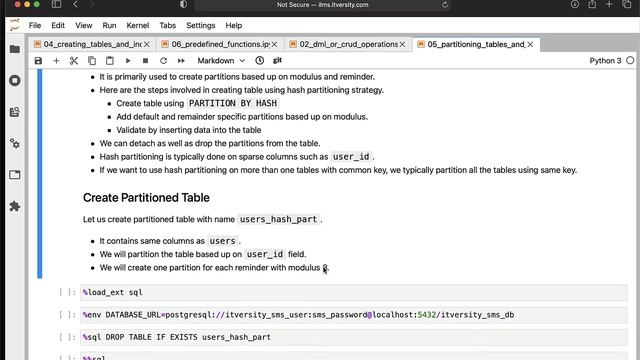The width and height of the screenshot is (640, 360).
Task: Open the Help menu
Action: 233,25
